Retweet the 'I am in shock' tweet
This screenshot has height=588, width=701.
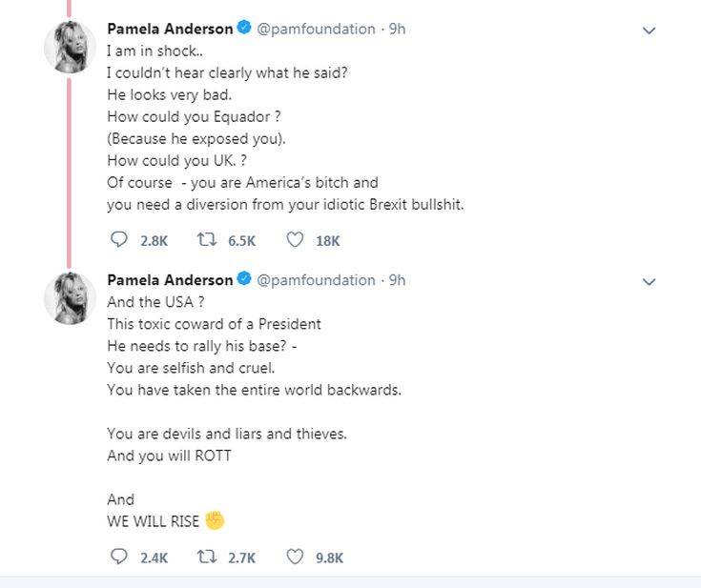[x=207, y=240]
